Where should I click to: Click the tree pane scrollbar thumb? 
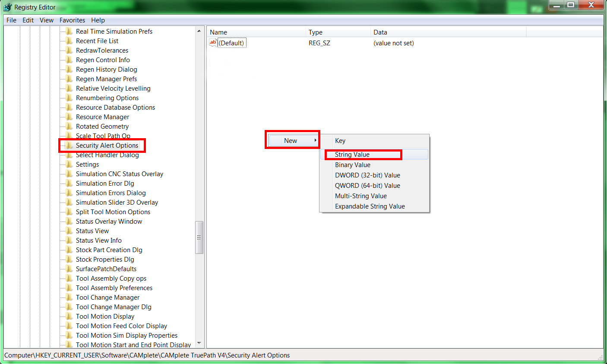(199, 237)
